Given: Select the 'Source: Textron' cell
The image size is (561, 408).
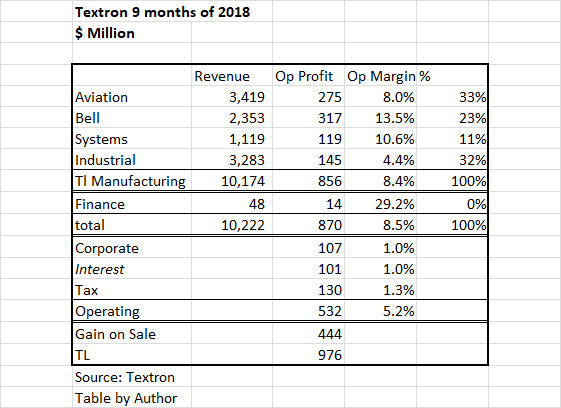Looking at the screenshot, I should point(132,377).
